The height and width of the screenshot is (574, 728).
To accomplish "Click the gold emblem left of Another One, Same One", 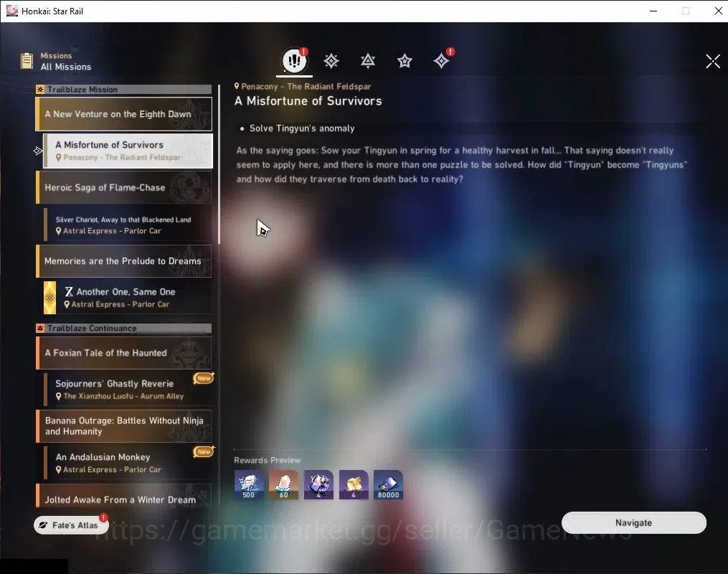I will pyautogui.click(x=49, y=298).
